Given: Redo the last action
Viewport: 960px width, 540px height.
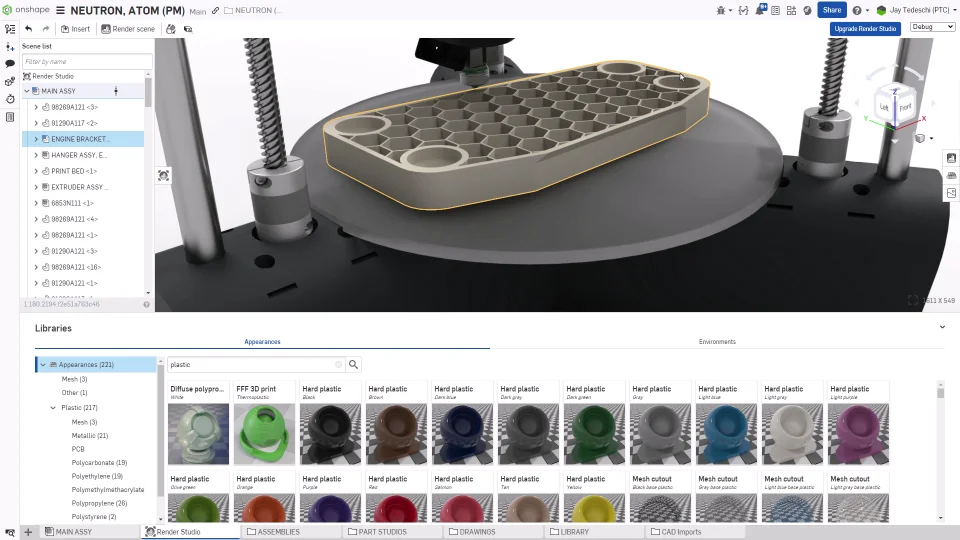Looking at the screenshot, I should 46,29.
